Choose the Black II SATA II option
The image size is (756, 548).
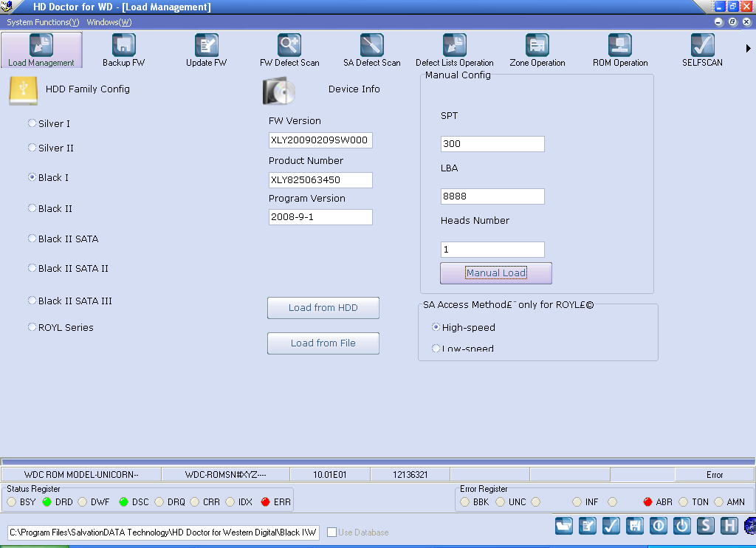tap(32, 268)
